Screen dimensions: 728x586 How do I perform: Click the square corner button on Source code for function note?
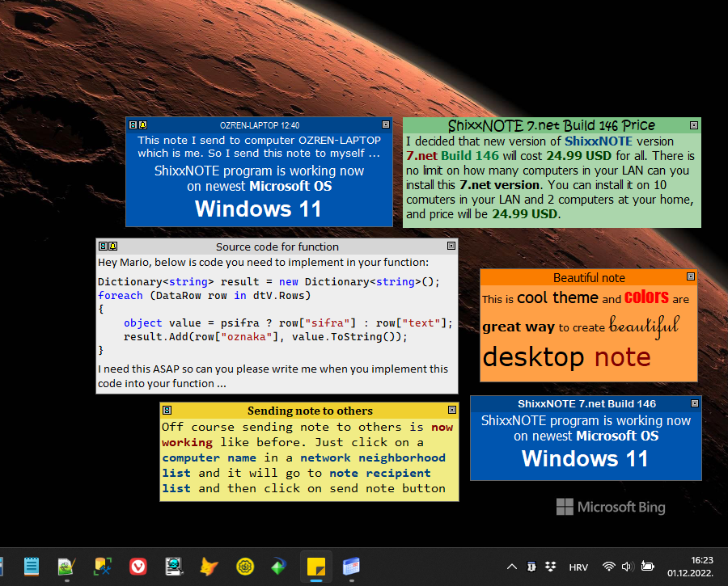451,246
